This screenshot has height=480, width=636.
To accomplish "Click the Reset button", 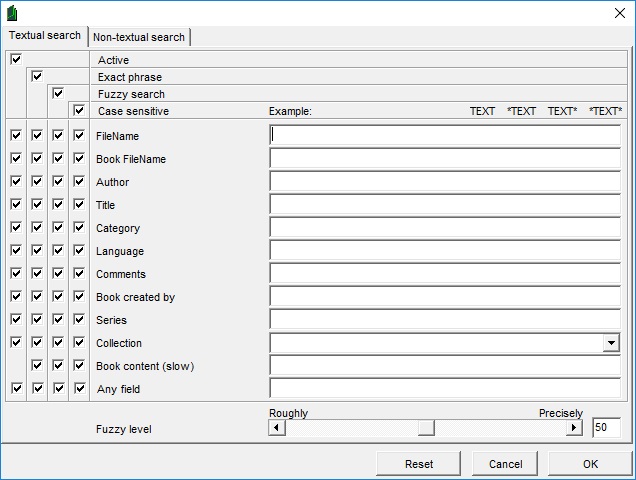I will click(x=419, y=464).
